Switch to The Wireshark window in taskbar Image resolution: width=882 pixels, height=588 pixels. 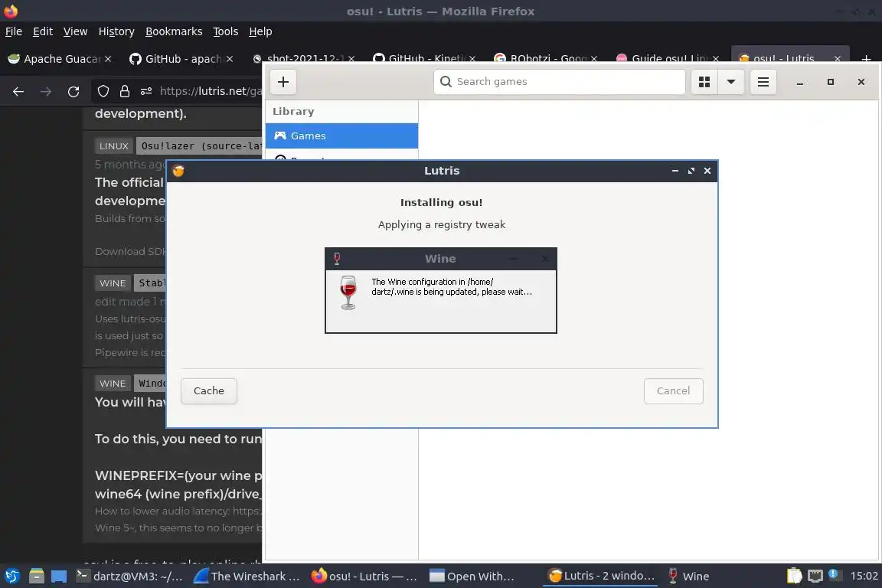[247, 577]
